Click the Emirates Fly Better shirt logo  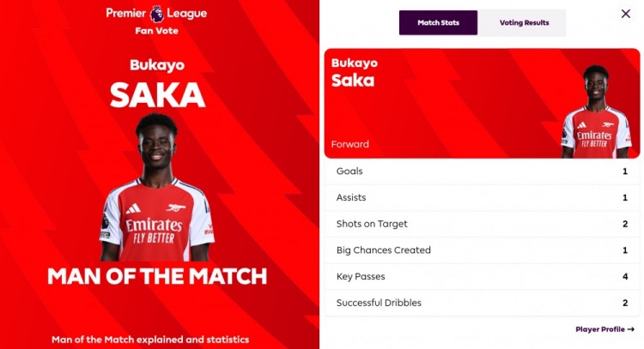[155, 229]
